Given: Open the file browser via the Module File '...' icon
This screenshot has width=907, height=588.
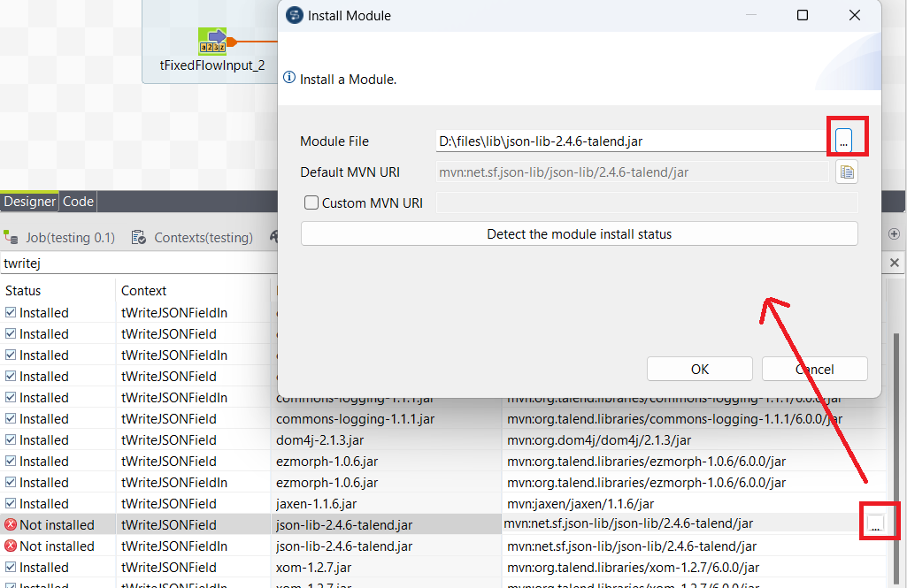Looking at the screenshot, I should [x=846, y=137].
